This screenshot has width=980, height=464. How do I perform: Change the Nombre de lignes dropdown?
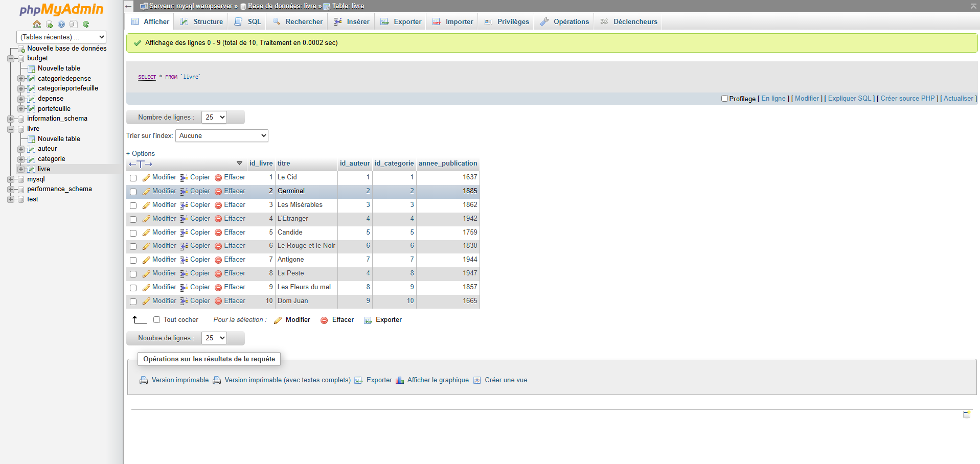coord(214,117)
